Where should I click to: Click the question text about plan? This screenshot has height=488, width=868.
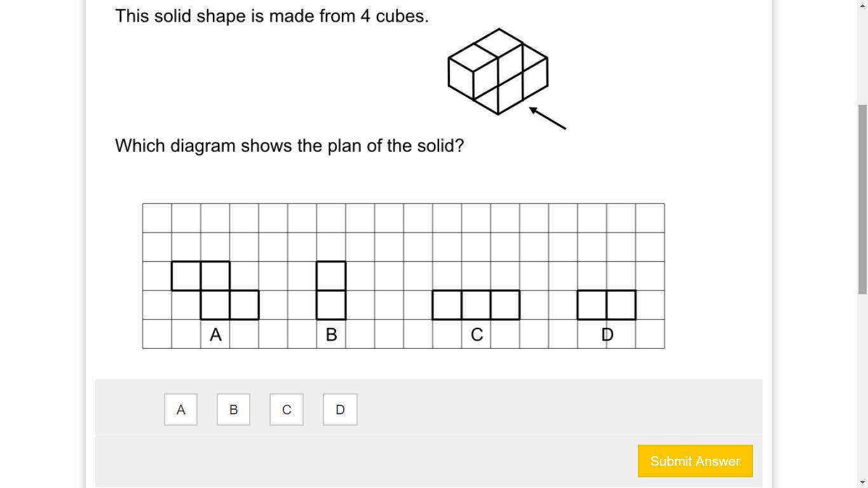(x=290, y=146)
